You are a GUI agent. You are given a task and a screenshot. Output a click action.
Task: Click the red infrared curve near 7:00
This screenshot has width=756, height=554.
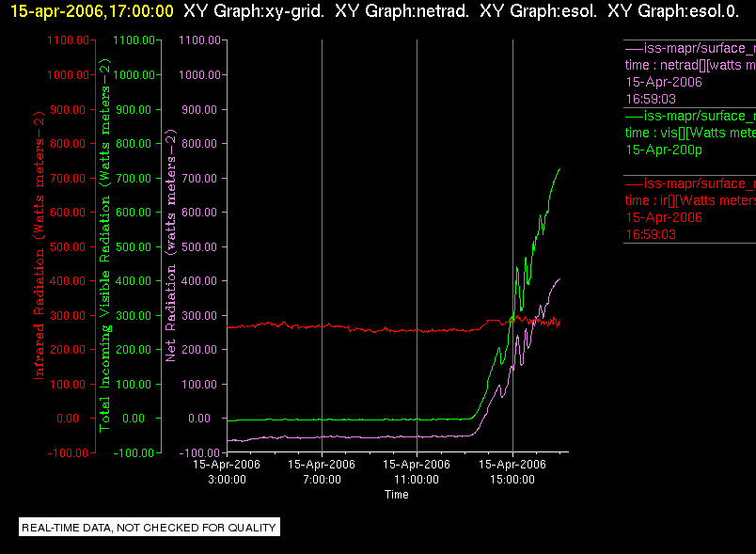(x=323, y=326)
